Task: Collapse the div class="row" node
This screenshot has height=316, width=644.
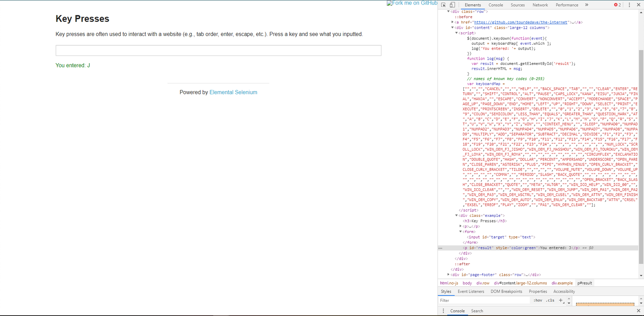Action: [x=448, y=12]
